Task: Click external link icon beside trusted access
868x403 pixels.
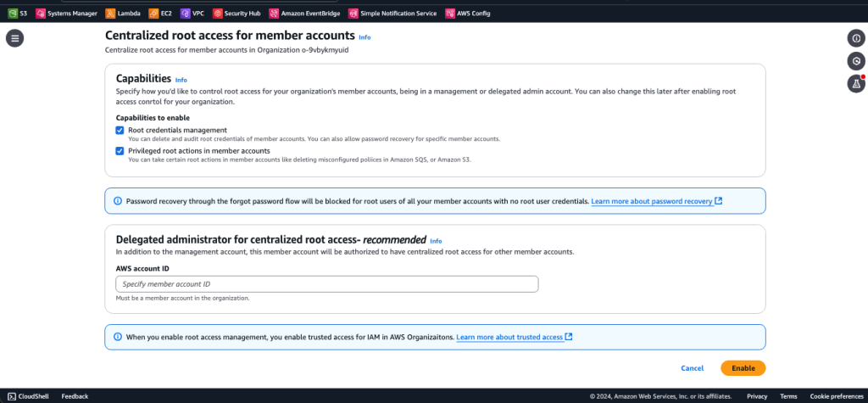Action: pyautogui.click(x=569, y=337)
